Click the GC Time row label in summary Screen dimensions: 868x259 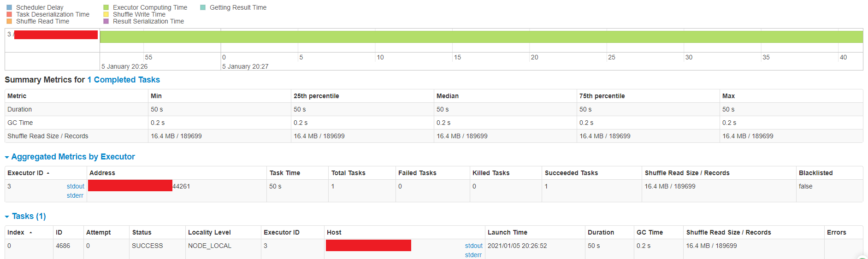(x=20, y=123)
